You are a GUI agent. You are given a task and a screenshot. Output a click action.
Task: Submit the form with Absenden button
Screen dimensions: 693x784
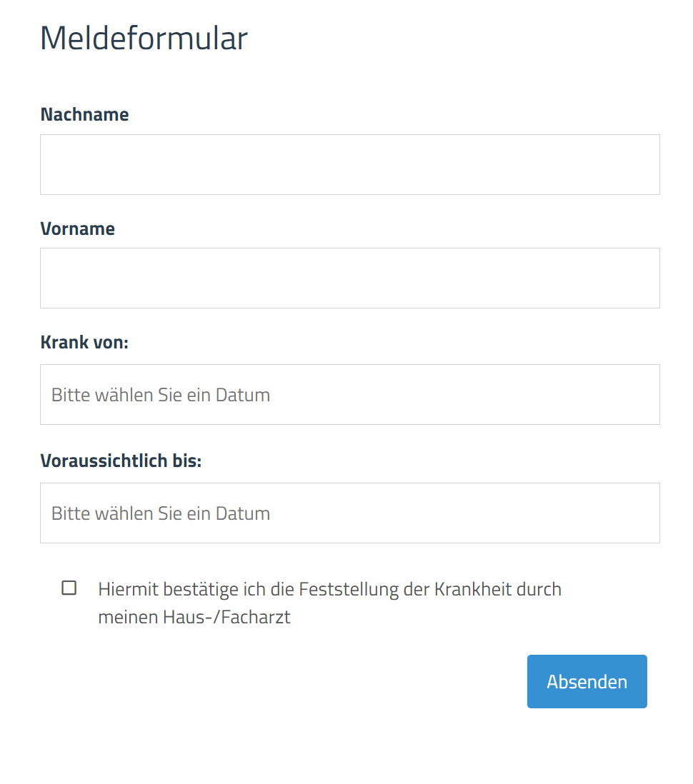coord(587,681)
